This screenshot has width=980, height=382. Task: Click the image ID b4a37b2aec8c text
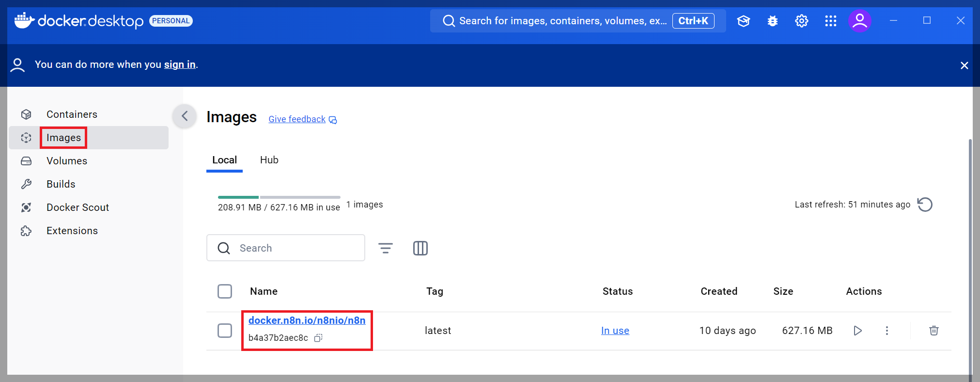point(278,338)
